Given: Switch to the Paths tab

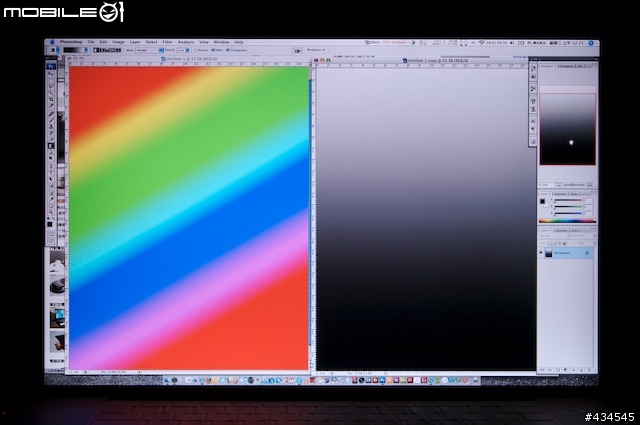Looking at the screenshot, I should [575, 230].
